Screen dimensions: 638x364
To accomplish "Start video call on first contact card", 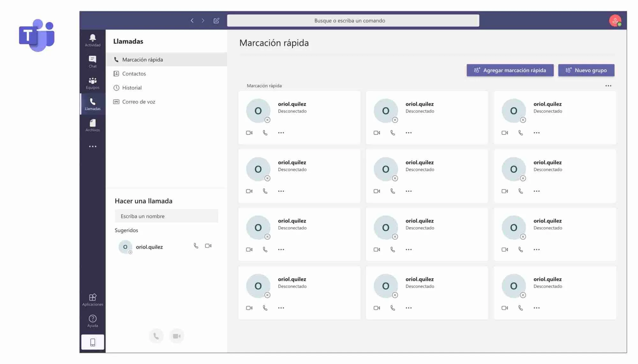I will (x=249, y=133).
